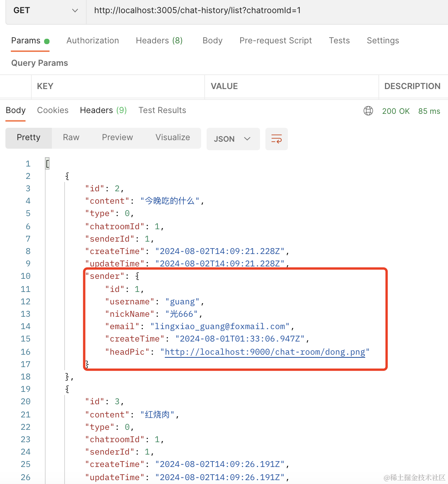Open the Test Results tab
448x484 pixels.
[x=162, y=110]
